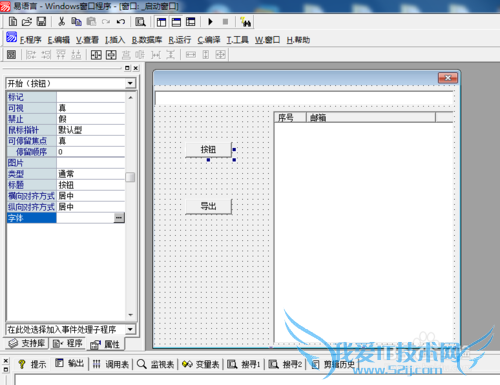Cut selection with the scissors icon
The width and height of the screenshot is (500, 385).
tap(61, 22)
